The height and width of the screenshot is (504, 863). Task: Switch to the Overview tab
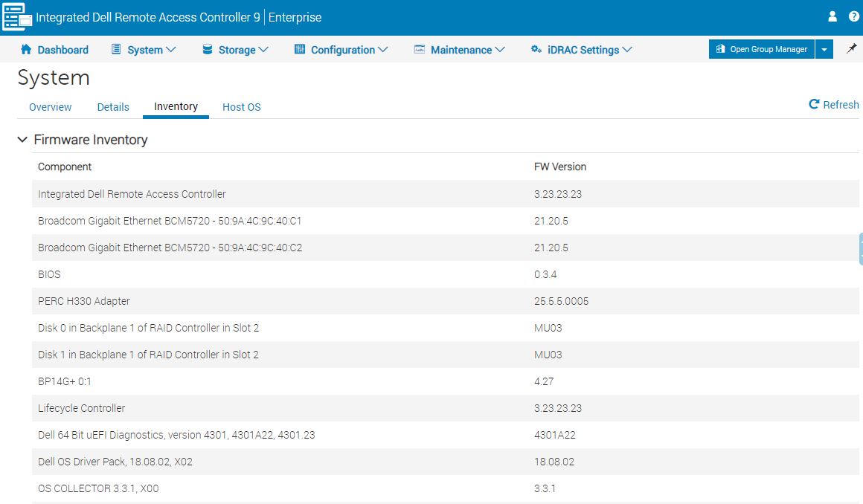point(50,107)
